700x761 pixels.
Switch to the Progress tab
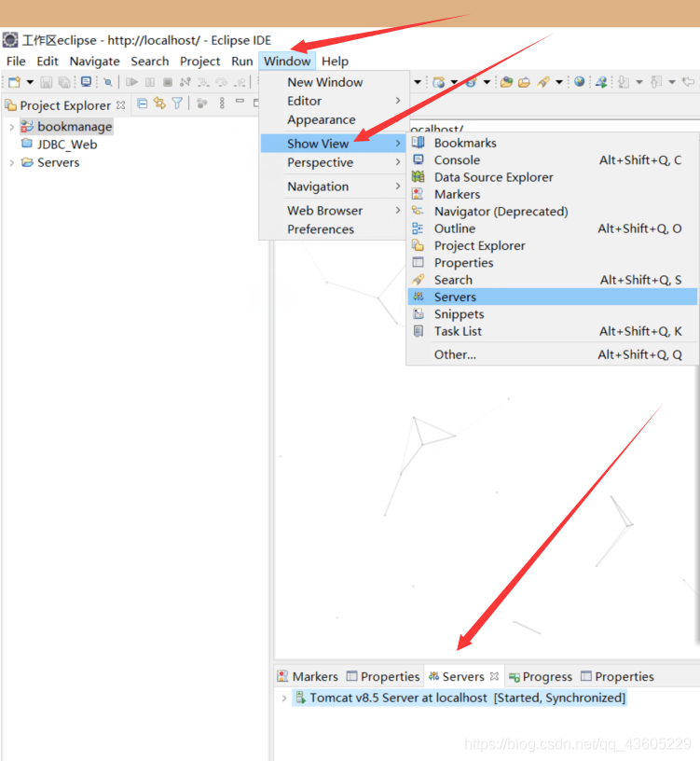coord(541,676)
